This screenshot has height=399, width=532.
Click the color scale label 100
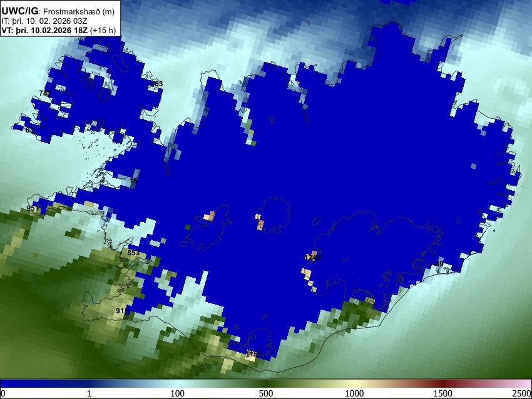pyautogui.click(x=177, y=393)
